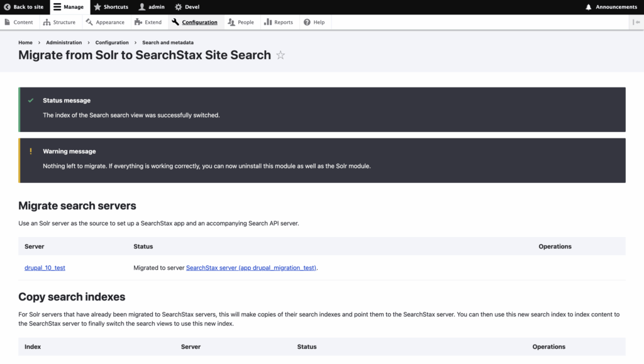
Task: Open the People admin page
Action: pos(241,22)
